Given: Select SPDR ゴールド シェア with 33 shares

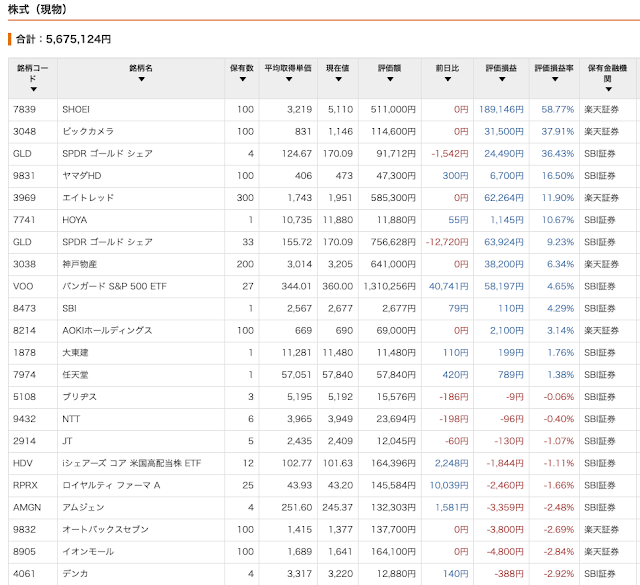Looking at the screenshot, I should coord(107,242).
